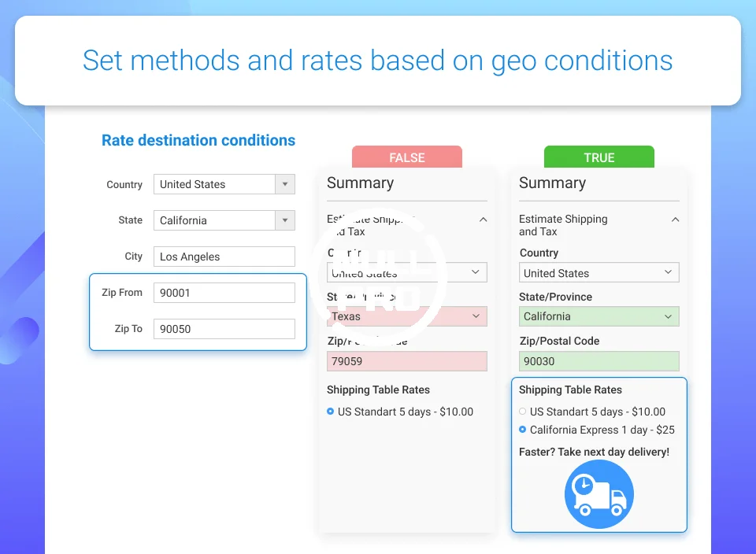Collapse Estimate Shipping in the TRUE summary

coord(675,220)
